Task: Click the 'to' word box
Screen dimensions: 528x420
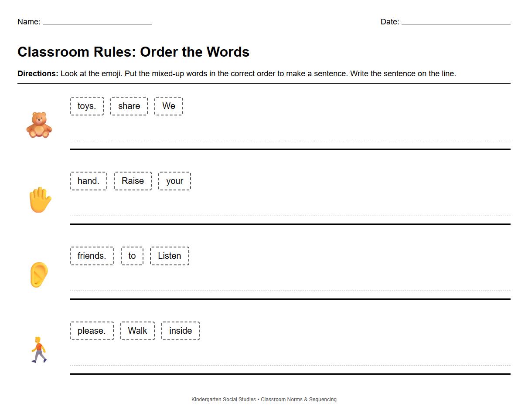Action: coord(132,256)
